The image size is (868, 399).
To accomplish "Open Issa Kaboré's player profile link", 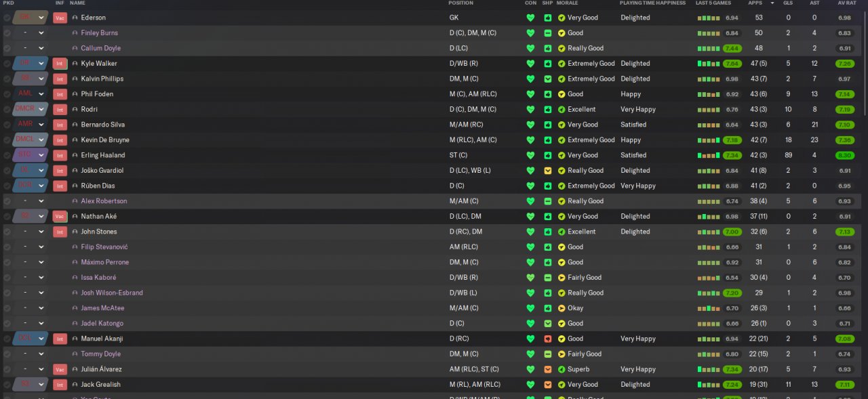I will [x=98, y=278].
